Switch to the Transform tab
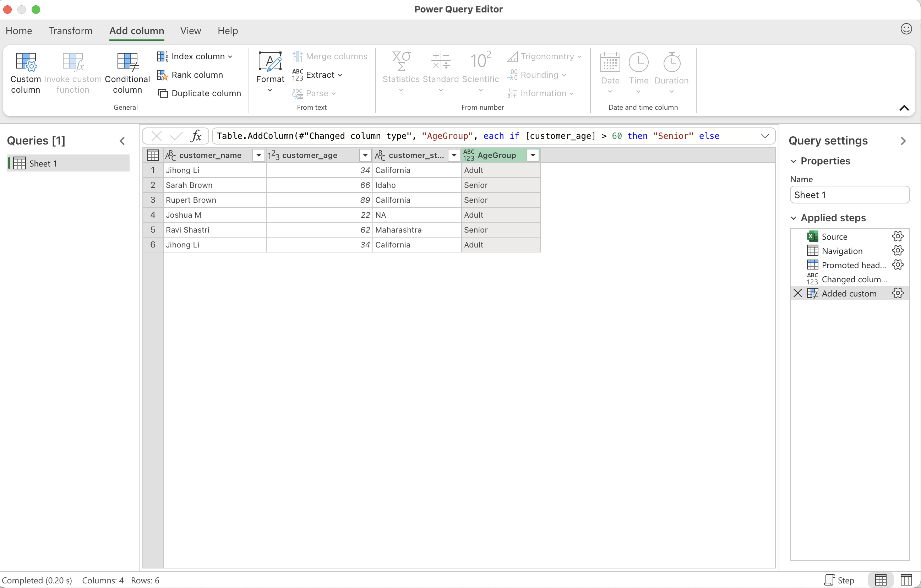 71,31
